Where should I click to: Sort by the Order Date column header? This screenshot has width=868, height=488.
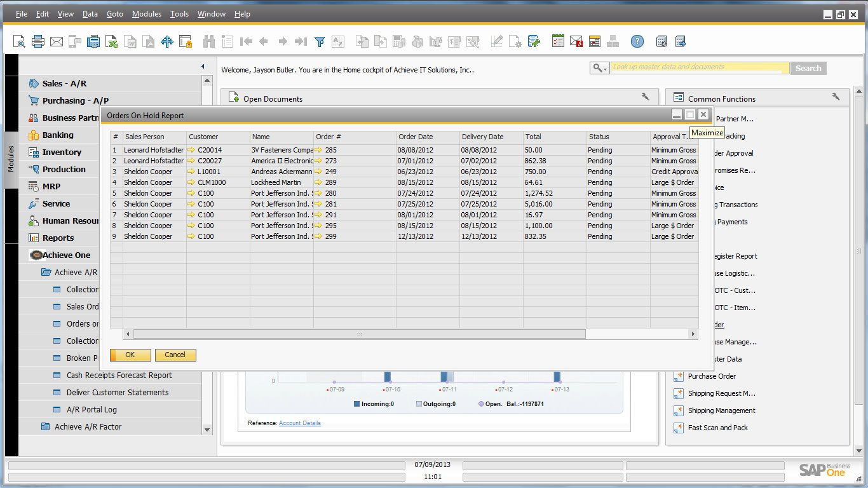click(428, 137)
